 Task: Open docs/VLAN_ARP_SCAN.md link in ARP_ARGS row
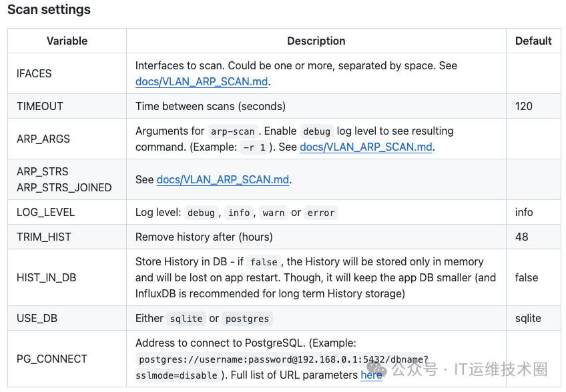(x=366, y=147)
